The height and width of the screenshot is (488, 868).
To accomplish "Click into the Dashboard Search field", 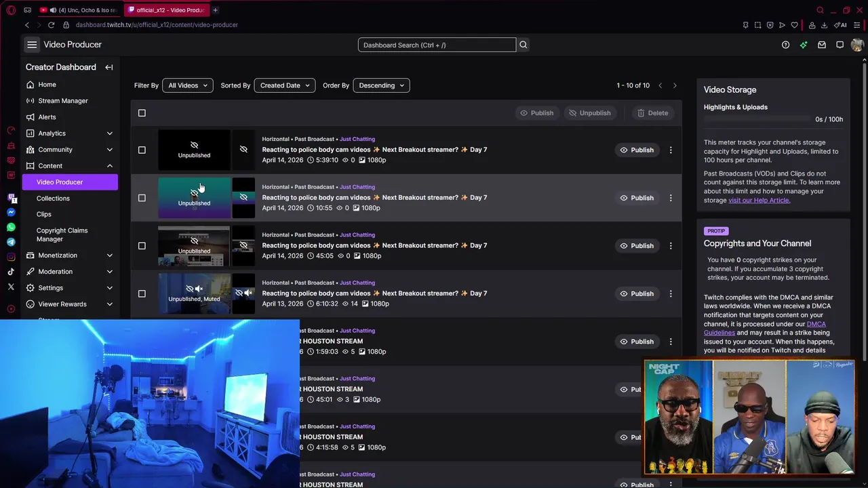I will click(x=437, y=45).
